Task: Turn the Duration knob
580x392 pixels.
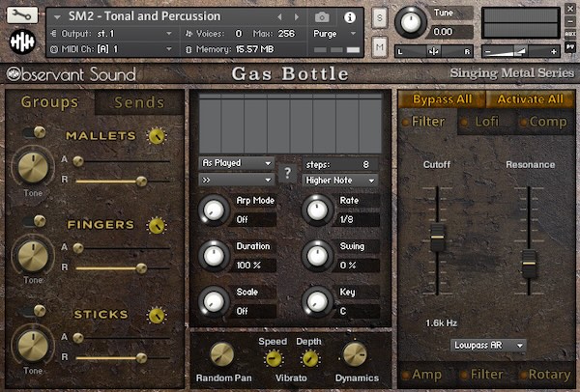Action: pos(214,256)
